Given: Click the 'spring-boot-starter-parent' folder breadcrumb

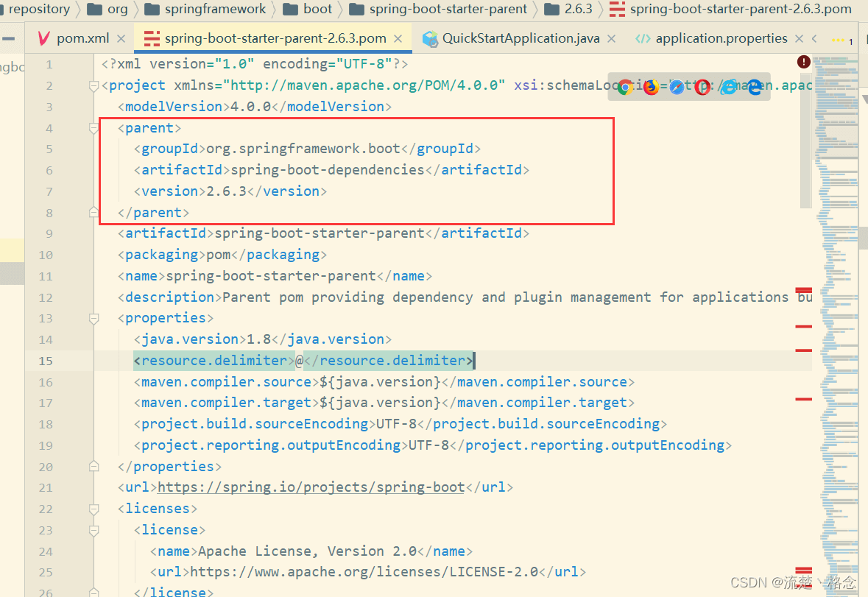Looking at the screenshot, I should (438, 9).
